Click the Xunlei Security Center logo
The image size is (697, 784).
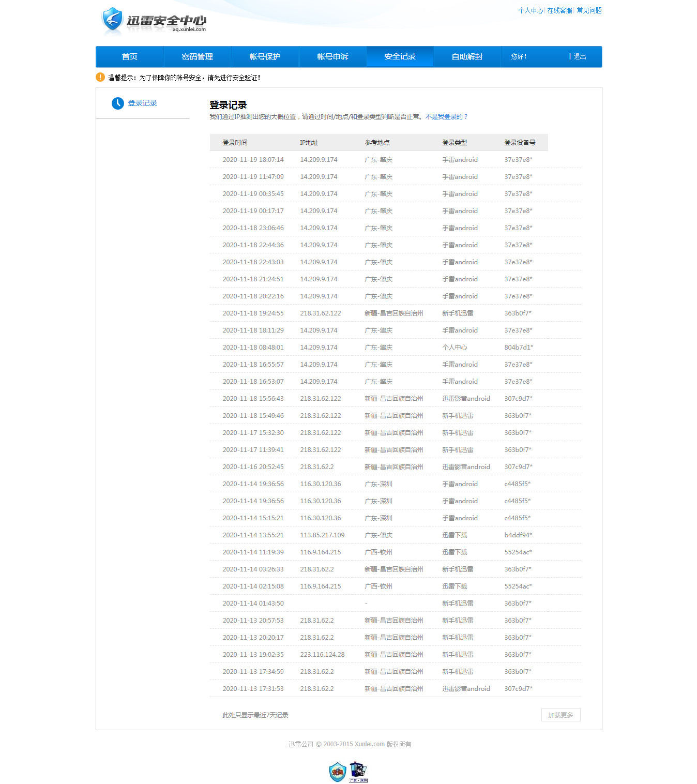tap(154, 21)
